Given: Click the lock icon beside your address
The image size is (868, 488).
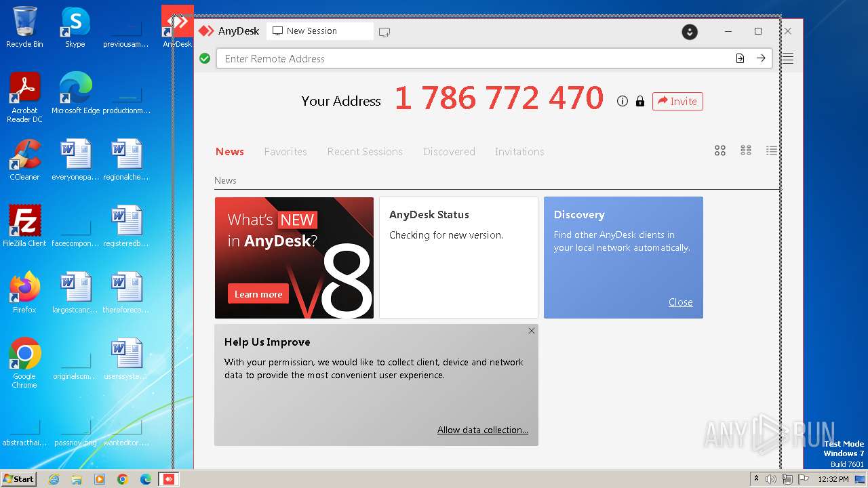Looking at the screenshot, I should coord(639,101).
